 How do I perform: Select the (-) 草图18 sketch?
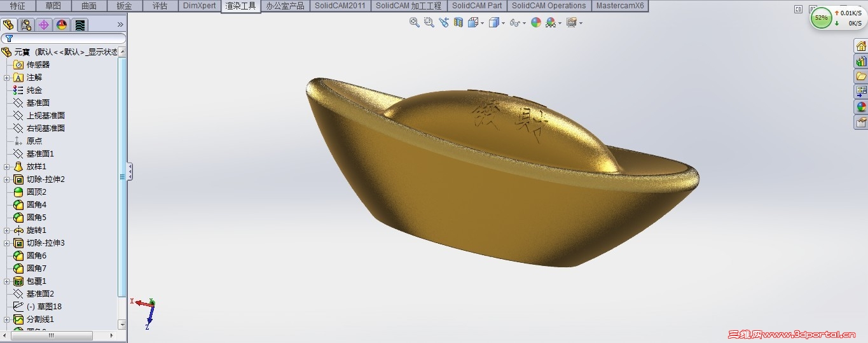click(x=44, y=307)
